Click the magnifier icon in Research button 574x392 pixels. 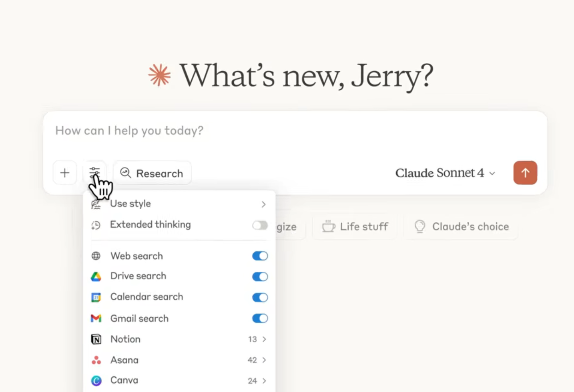(x=125, y=172)
